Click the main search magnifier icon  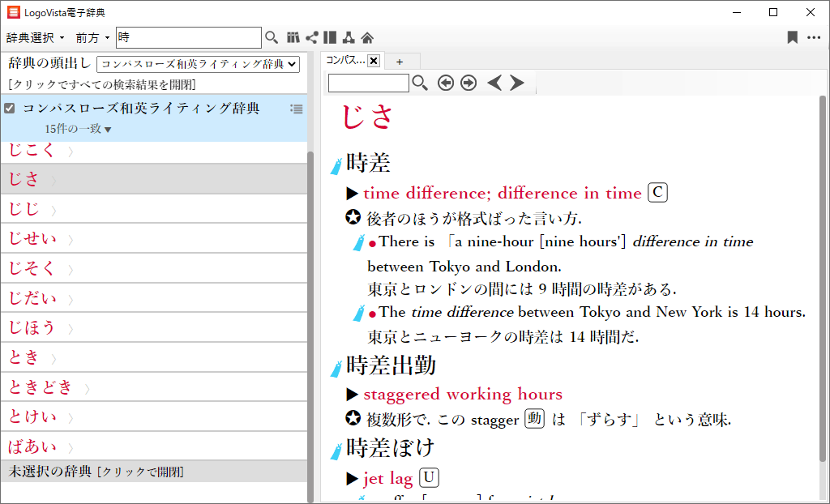(x=272, y=37)
